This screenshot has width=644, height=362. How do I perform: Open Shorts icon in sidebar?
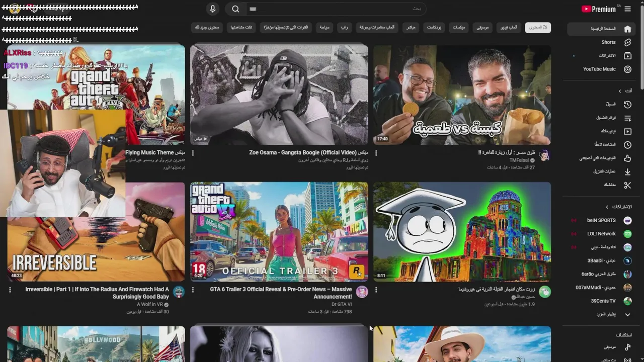tap(627, 42)
